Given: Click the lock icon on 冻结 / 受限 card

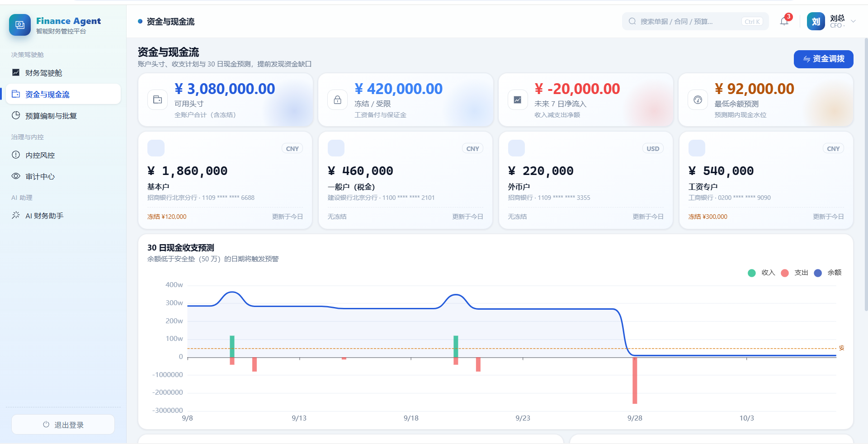Looking at the screenshot, I should [337, 99].
